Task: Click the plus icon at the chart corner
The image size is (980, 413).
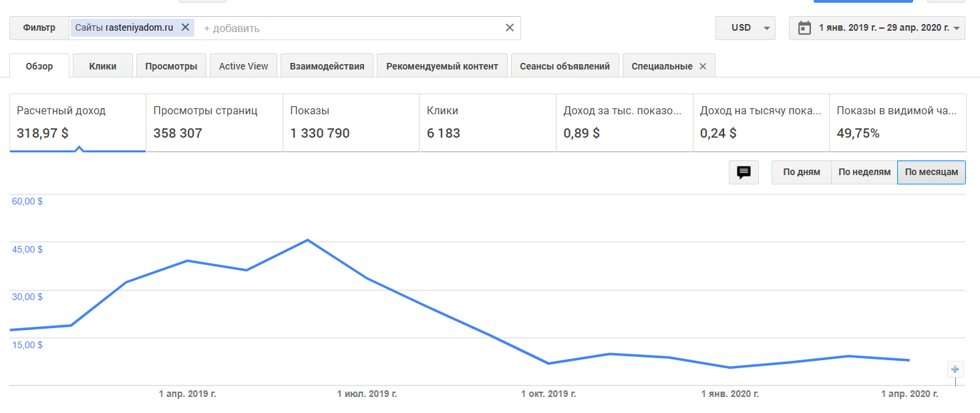Action: tap(955, 369)
